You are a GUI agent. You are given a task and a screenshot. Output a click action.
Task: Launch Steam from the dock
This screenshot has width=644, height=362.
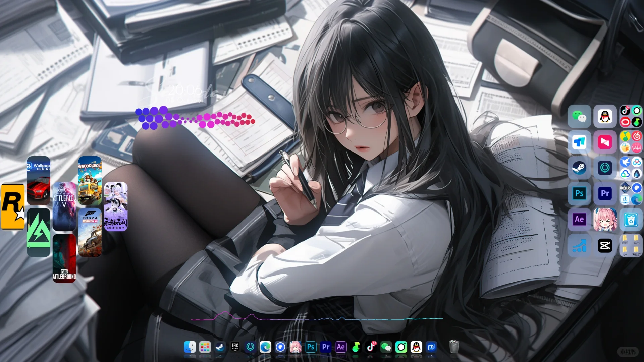point(220,347)
